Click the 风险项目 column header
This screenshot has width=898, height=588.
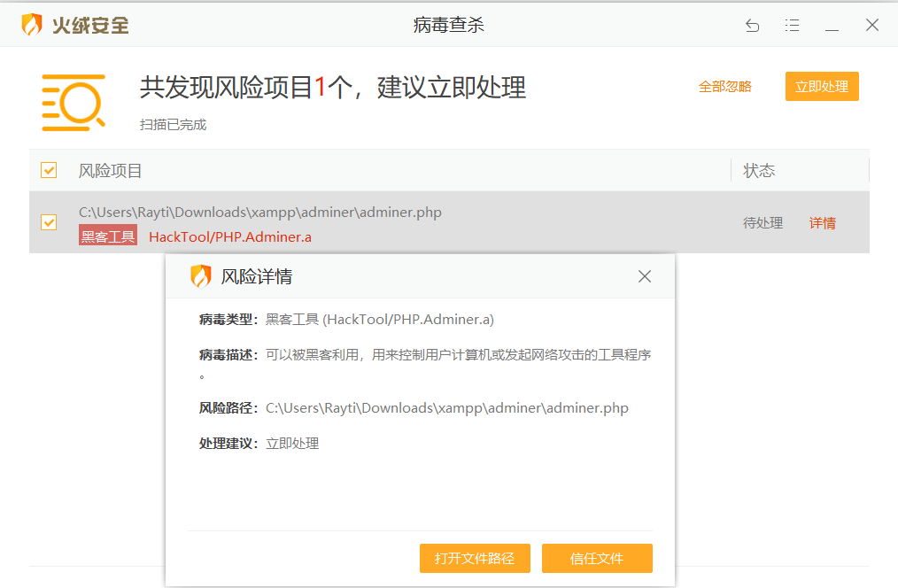pyautogui.click(x=110, y=171)
